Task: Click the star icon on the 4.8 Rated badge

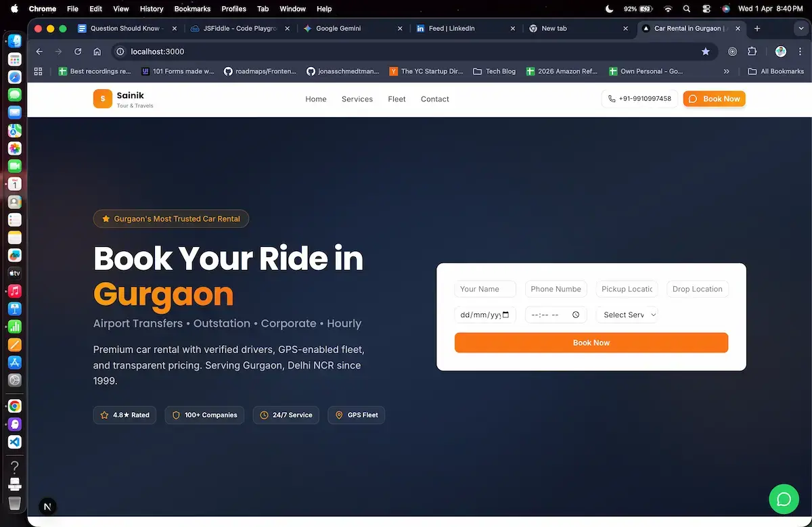Action: (105, 415)
